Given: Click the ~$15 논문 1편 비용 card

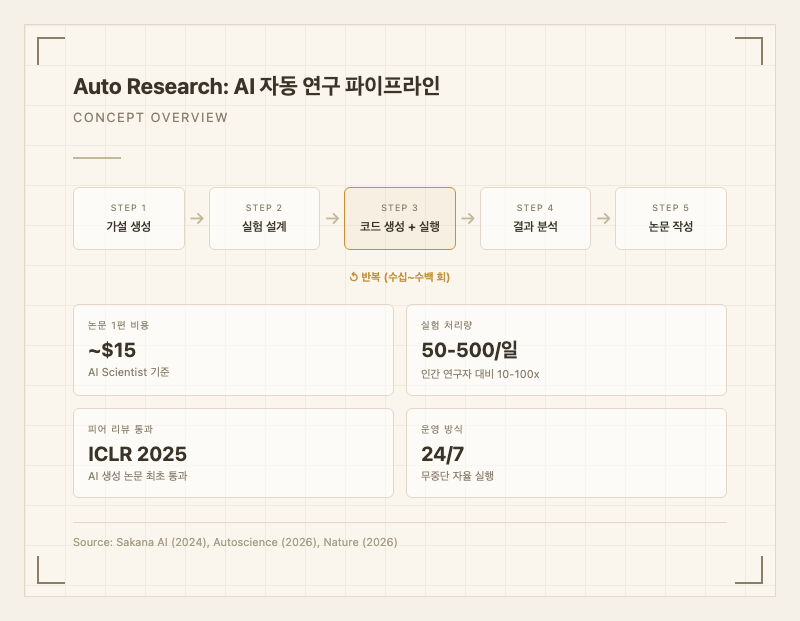Looking at the screenshot, I should tap(233, 349).
